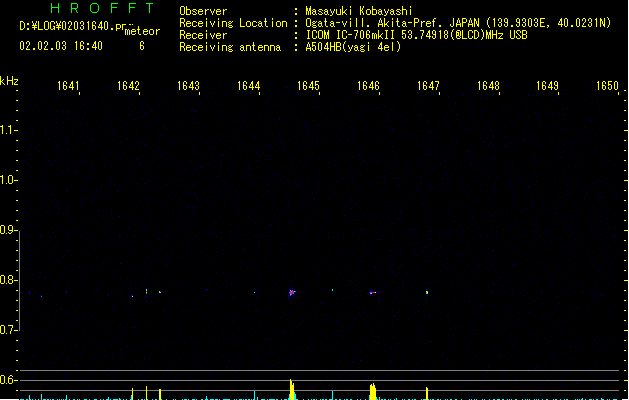This screenshot has width=629, height=400.
Task: Click the receiver text ICOM IC-706mkII
Action: (x=350, y=35)
